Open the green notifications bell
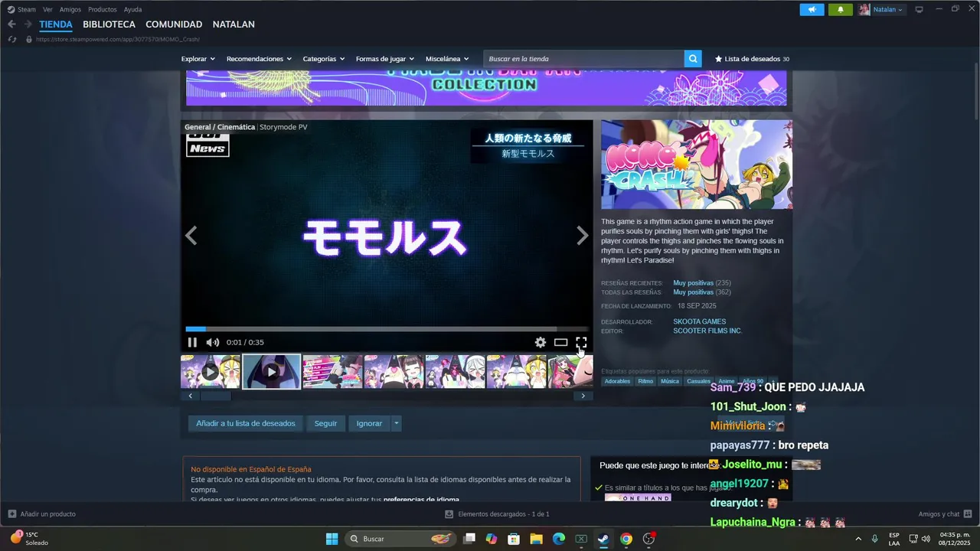The width and height of the screenshot is (980, 551). tap(841, 10)
